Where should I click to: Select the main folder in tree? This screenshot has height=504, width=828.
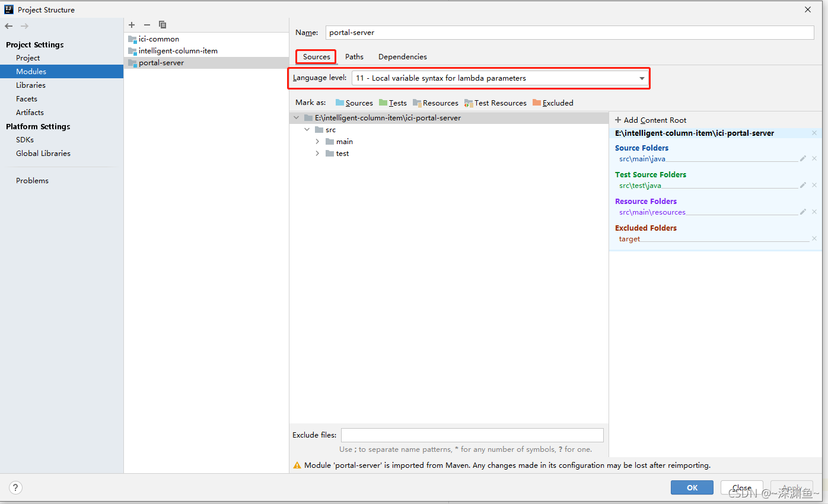coord(339,141)
